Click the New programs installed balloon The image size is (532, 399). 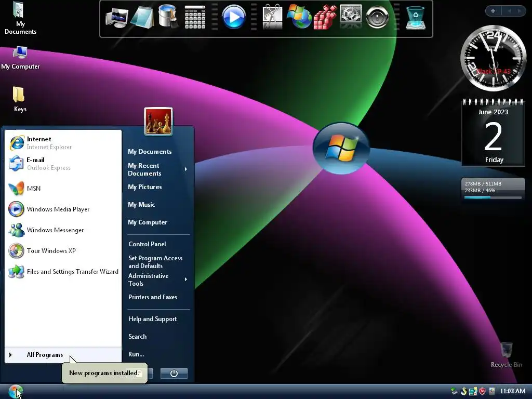(104, 373)
